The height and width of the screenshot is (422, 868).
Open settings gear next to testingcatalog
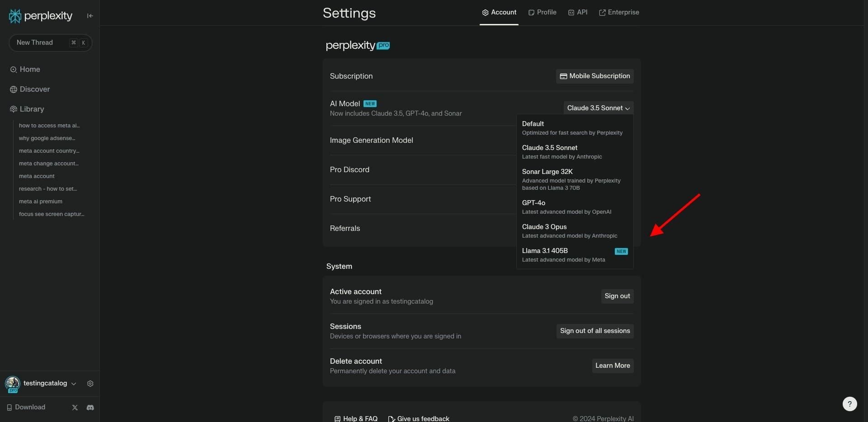(x=90, y=384)
